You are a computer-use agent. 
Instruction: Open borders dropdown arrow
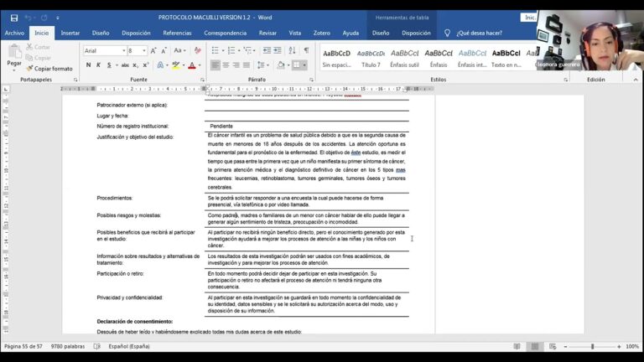(x=304, y=65)
